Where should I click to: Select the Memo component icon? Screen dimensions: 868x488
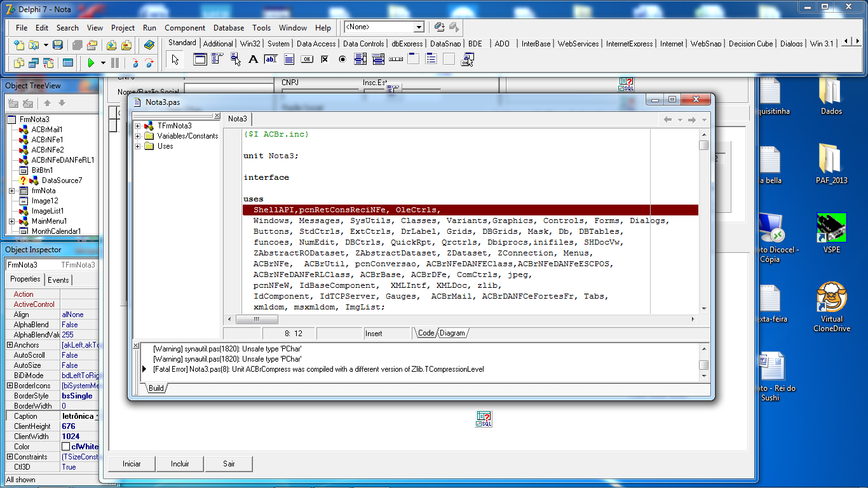[x=289, y=59]
